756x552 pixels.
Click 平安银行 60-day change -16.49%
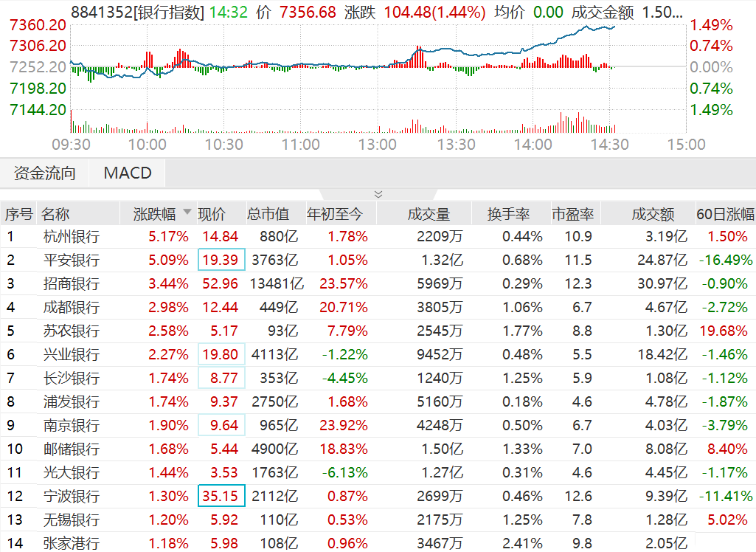726,260
